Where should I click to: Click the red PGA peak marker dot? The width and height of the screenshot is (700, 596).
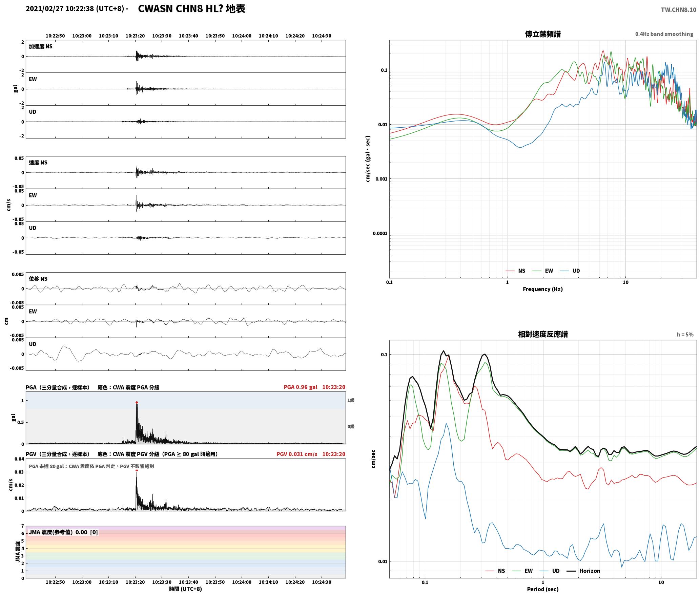137,403
